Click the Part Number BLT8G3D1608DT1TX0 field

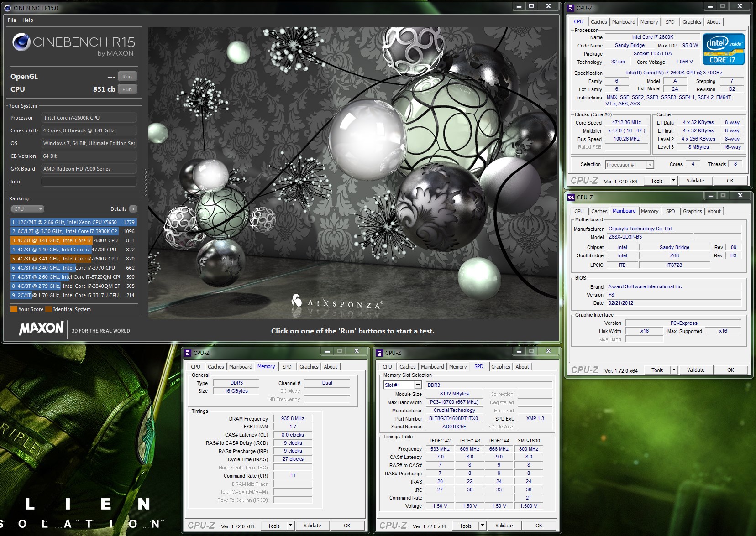(x=454, y=418)
